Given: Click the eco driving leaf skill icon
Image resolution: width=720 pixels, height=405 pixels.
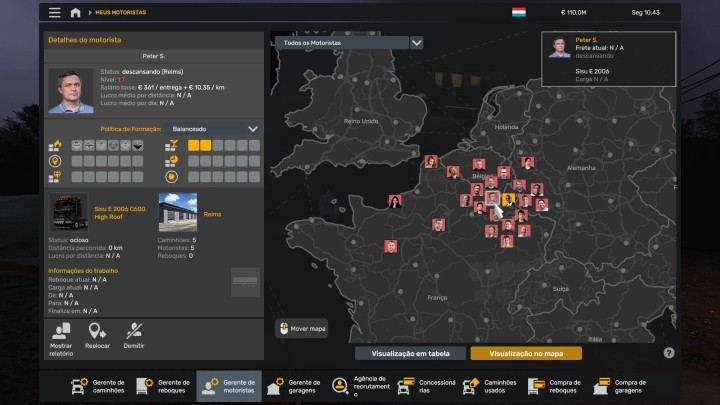Looking at the screenshot, I should click(171, 177).
